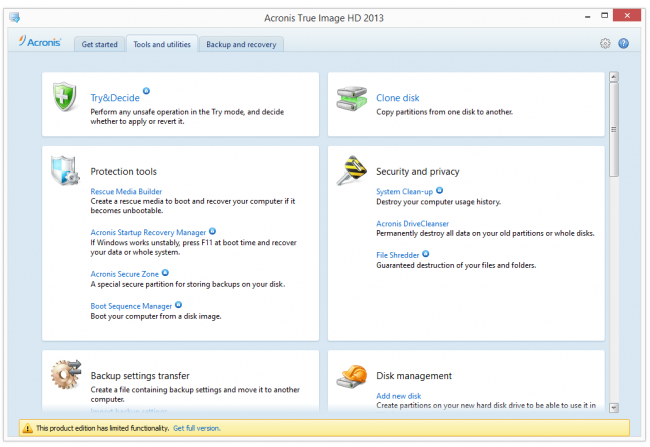The image size is (650, 447).
Task: Switch to the Get started tab
Action: point(99,44)
